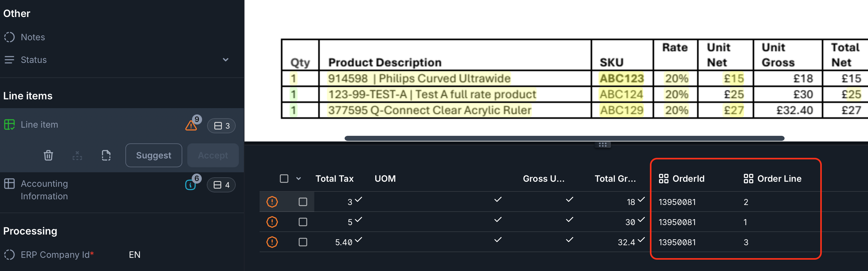Click the first row's orange alert icon
Screen dimensions: 868x271
[x=272, y=202]
